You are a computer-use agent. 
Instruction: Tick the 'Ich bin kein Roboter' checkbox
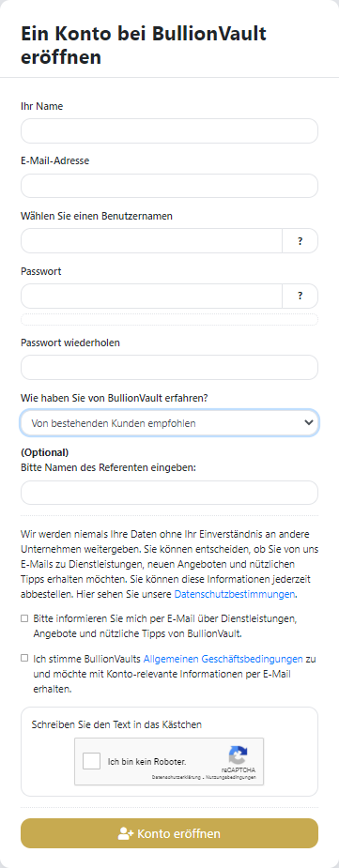tap(92, 761)
